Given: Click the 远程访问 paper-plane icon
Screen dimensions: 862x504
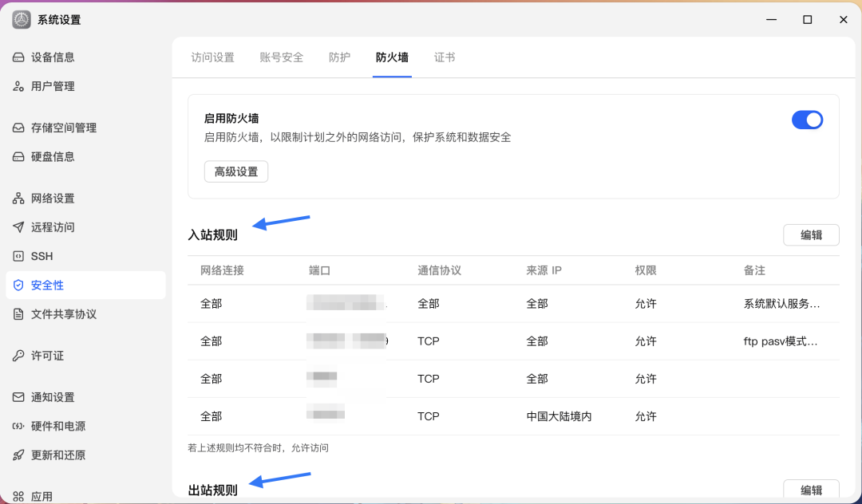Looking at the screenshot, I should coord(18,227).
